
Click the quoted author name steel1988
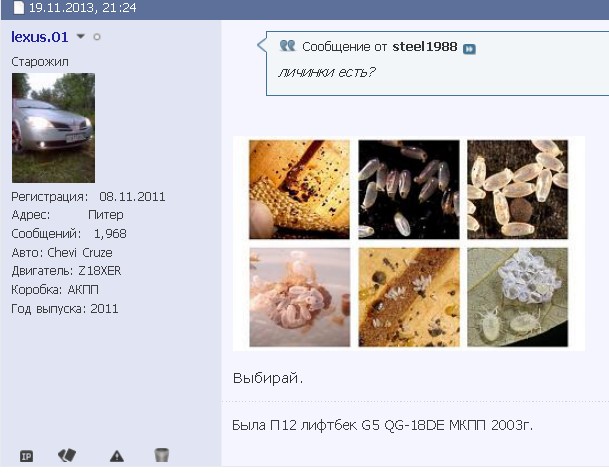pyautogui.click(x=425, y=47)
